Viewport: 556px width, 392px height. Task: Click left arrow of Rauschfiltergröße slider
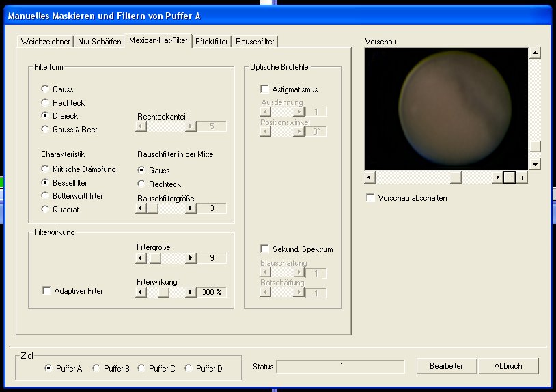pos(141,208)
